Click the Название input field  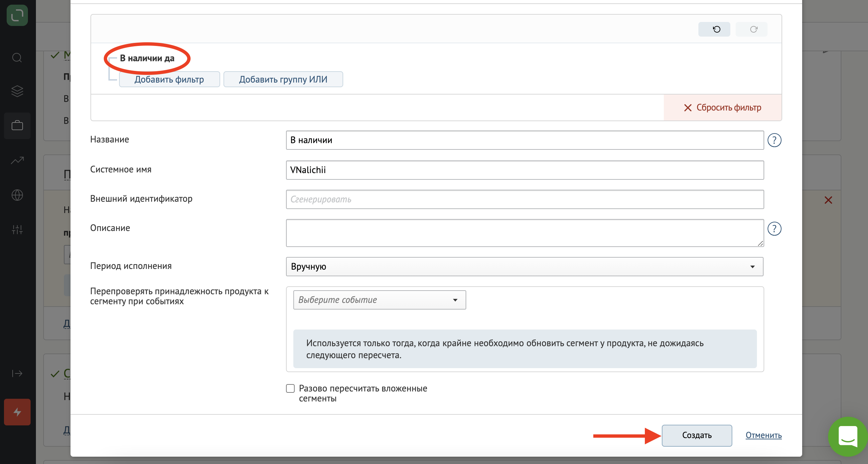point(525,140)
